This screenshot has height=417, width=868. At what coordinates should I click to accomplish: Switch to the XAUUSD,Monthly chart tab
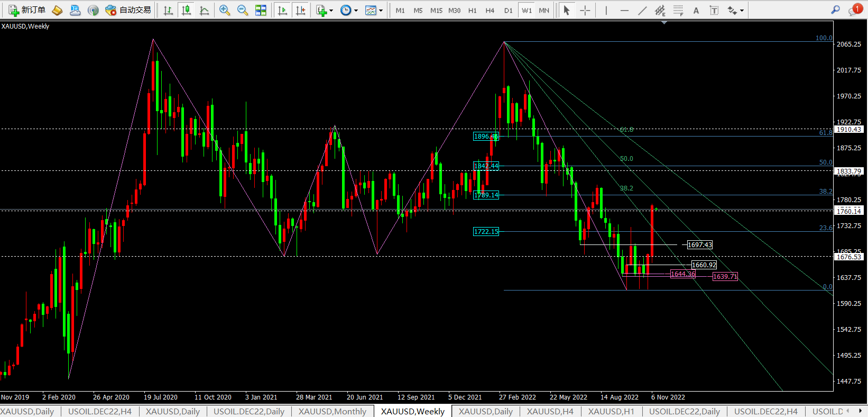(333, 411)
